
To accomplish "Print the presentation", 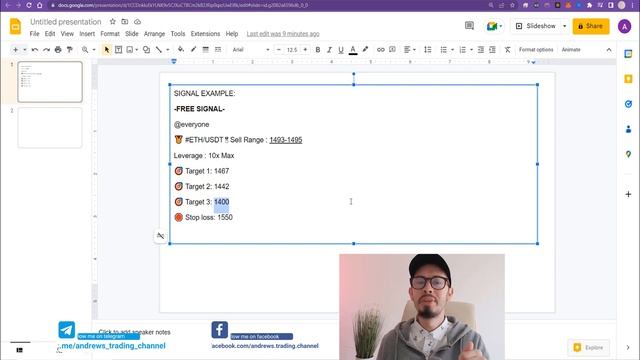I will (x=58, y=50).
